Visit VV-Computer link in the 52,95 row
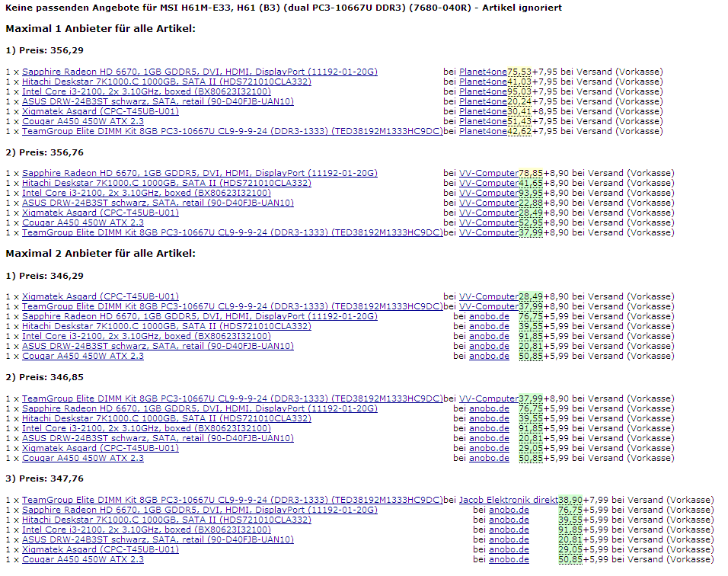This screenshot has height=576, width=728. pyautogui.click(x=488, y=222)
